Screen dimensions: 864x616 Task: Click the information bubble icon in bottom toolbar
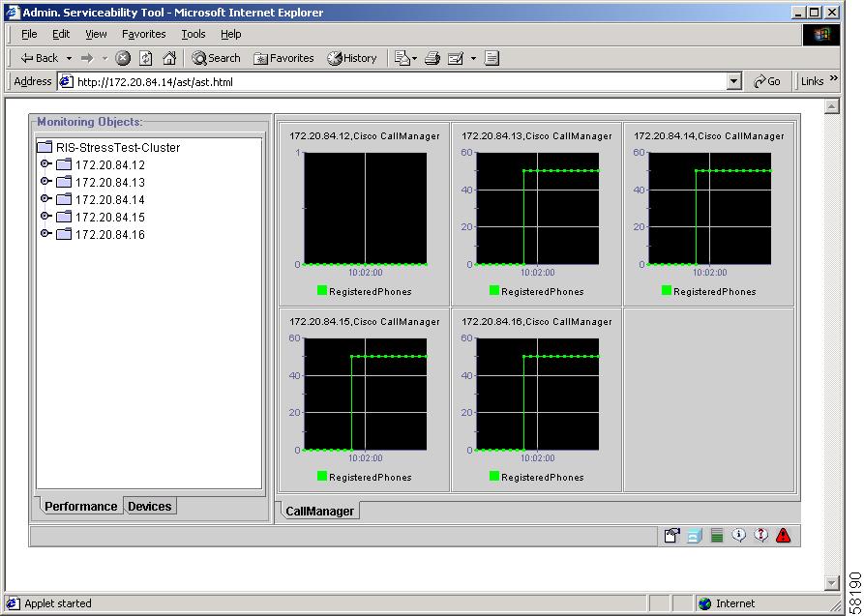pyautogui.click(x=739, y=535)
